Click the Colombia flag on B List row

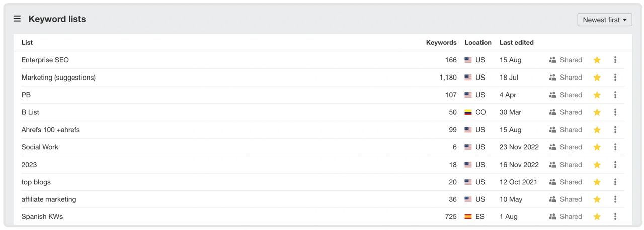468,112
